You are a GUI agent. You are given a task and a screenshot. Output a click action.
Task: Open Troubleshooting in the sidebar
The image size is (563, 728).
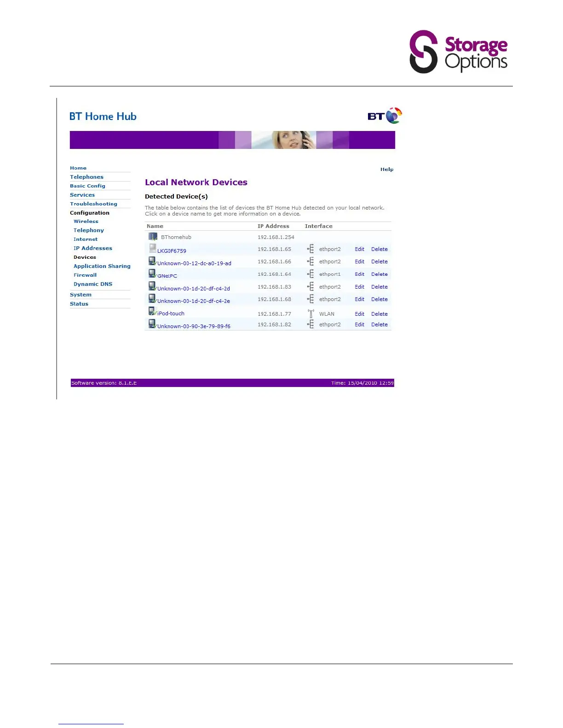tap(93, 204)
